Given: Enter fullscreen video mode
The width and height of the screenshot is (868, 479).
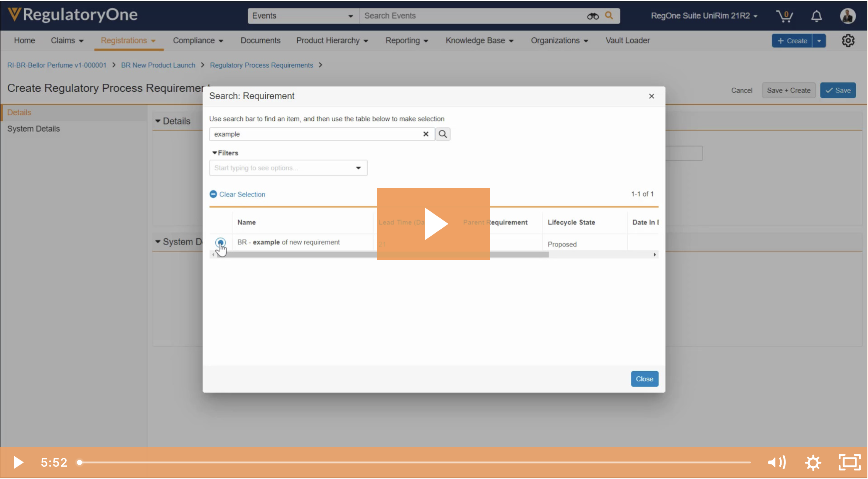Looking at the screenshot, I should [849, 462].
